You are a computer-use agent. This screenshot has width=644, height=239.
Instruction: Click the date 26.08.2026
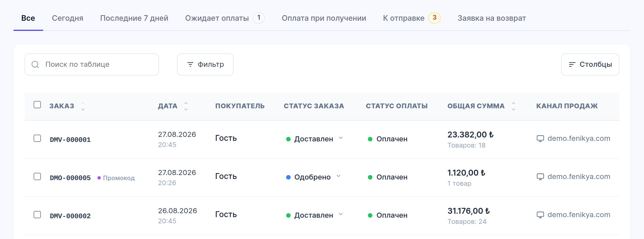[178, 211]
